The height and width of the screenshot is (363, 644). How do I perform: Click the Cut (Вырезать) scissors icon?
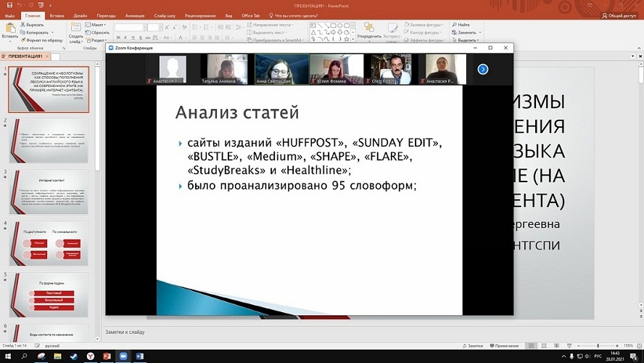[22, 24]
